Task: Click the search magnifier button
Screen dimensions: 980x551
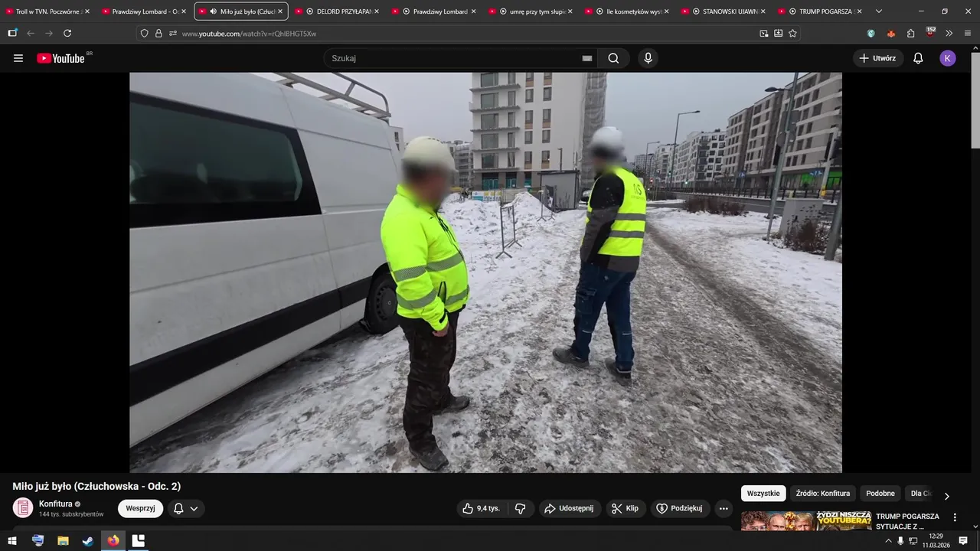Action: [x=613, y=58]
